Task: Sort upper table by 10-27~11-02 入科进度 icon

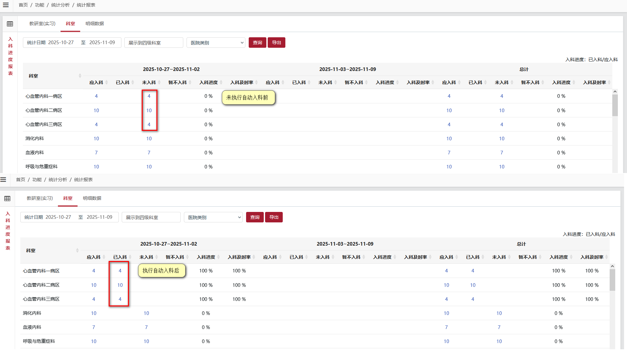Action: click(221, 82)
